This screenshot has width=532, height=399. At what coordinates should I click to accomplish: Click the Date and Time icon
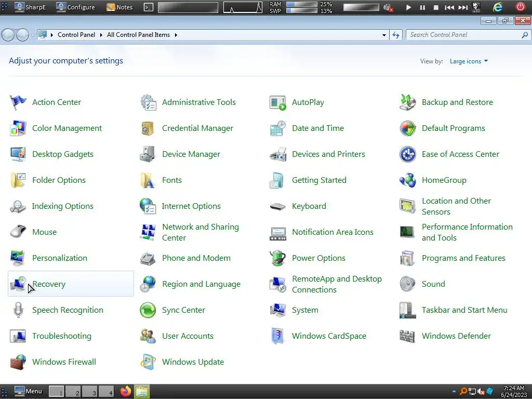[x=278, y=128]
